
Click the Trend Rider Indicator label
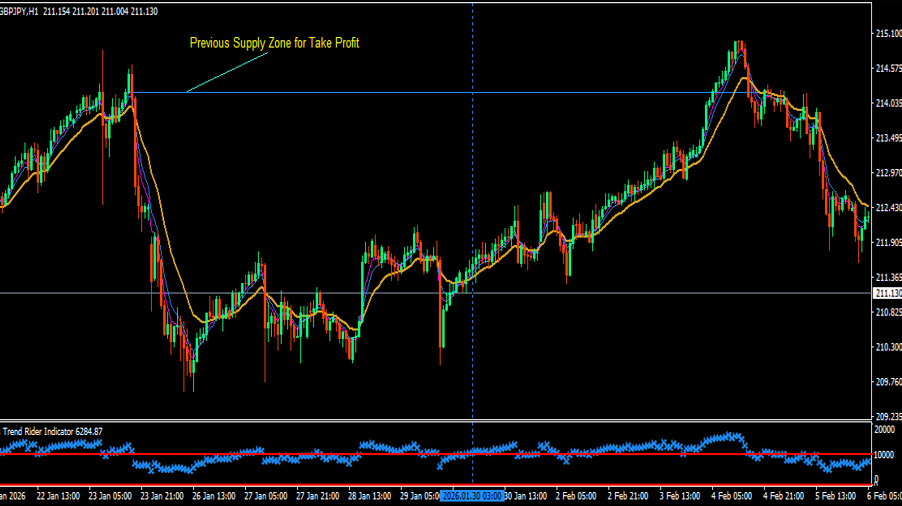tap(52, 431)
